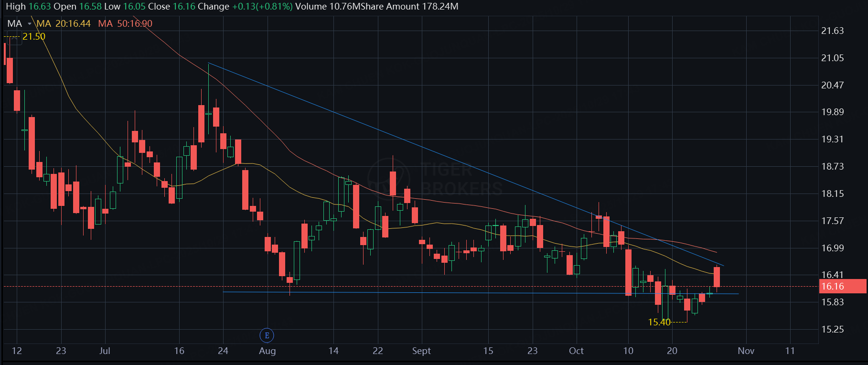
Task: Click the earnings E marker near Aug
Action: pos(267,335)
